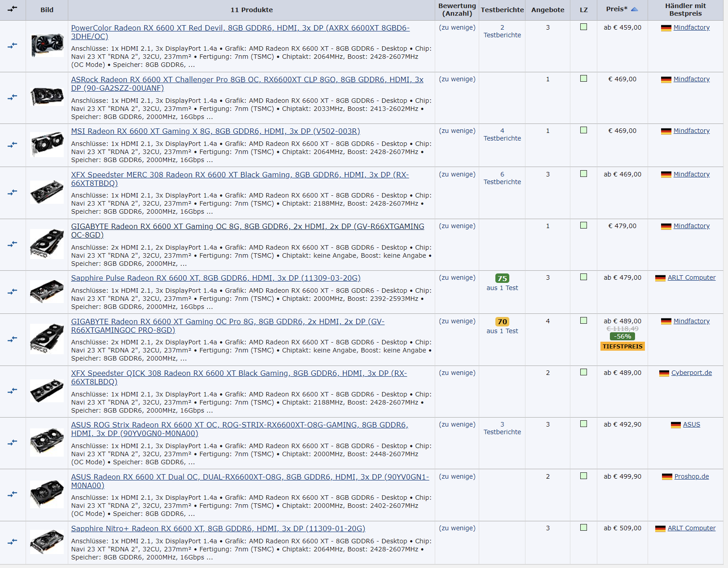Image resolution: width=728 pixels, height=568 pixels.
Task: Open Mindfactory link for PowerColor Red Devil
Action: pyautogui.click(x=691, y=27)
